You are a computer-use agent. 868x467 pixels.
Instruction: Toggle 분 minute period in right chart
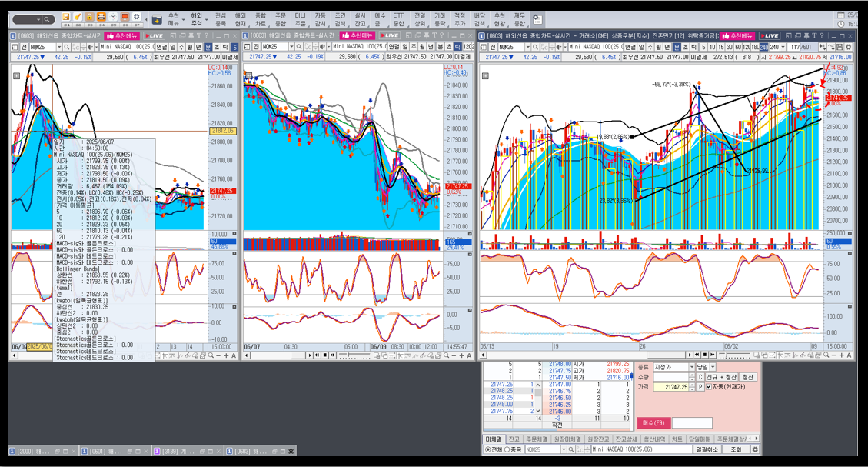click(x=677, y=47)
